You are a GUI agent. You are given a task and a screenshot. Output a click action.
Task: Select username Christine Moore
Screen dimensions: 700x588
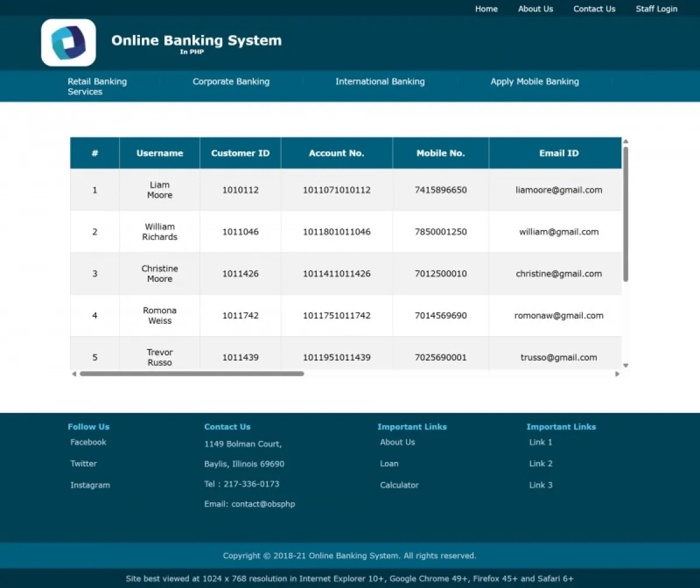tap(160, 274)
